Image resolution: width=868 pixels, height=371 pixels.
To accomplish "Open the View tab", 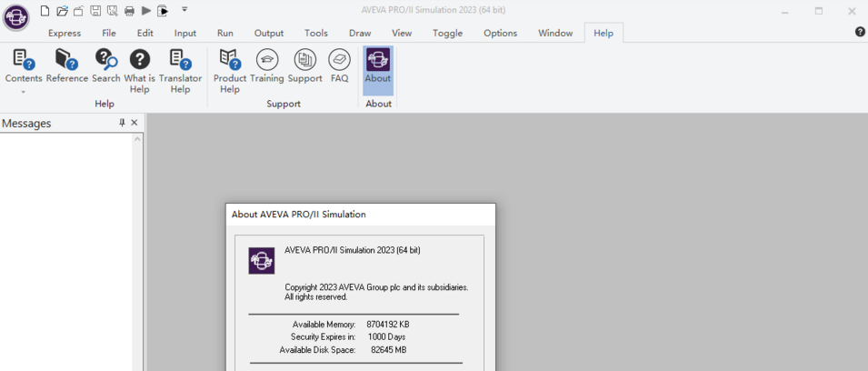I will coord(402,34).
